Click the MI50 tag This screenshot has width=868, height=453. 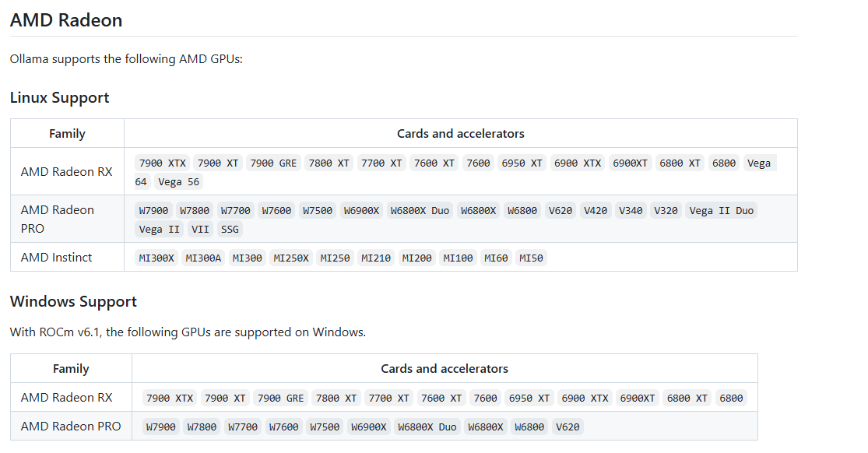[531, 258]
